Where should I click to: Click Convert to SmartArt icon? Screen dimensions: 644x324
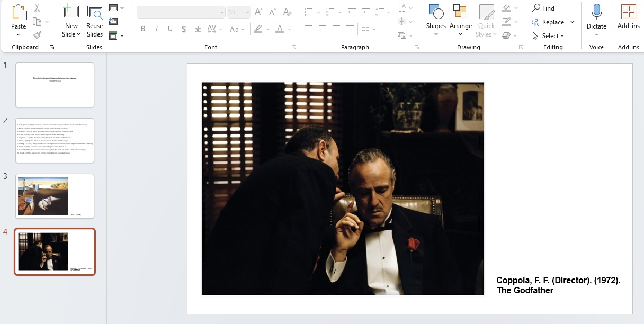[402, 35]
